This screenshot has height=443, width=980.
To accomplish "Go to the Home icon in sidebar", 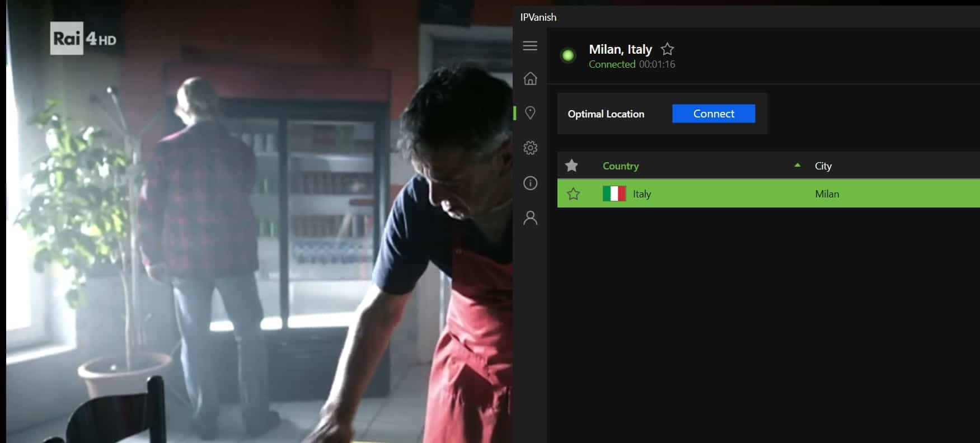I will click(530, 78).
